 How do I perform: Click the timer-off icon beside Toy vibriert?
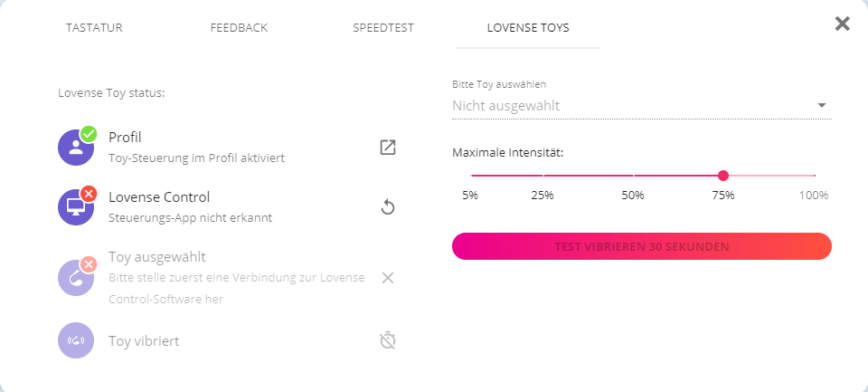(x=388, y=341)
